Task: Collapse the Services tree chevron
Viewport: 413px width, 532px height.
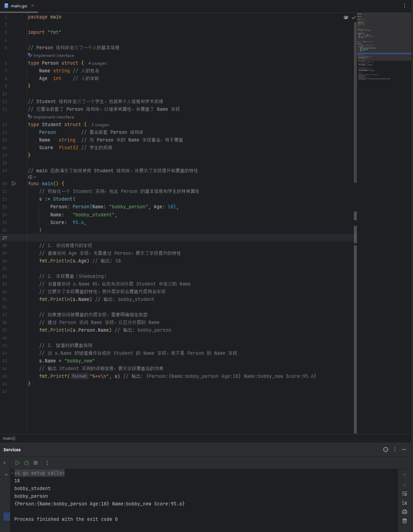Action: [x=6, y=474]
